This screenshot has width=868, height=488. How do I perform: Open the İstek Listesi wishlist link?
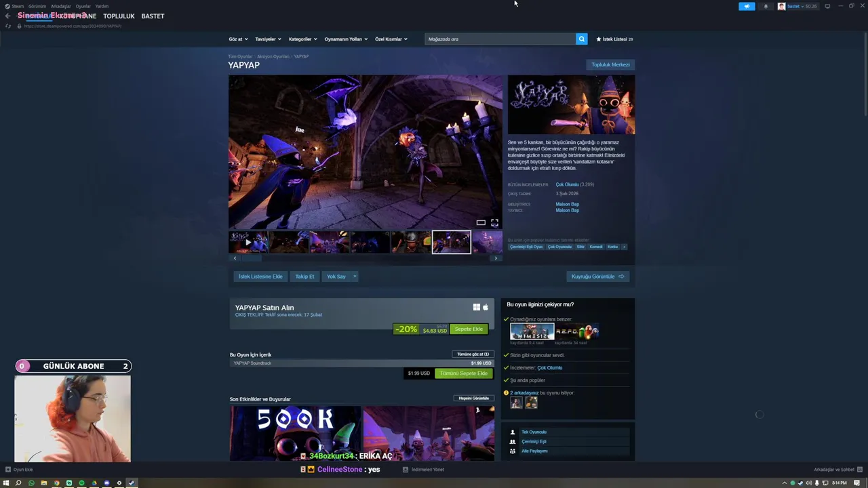(614, 39)
